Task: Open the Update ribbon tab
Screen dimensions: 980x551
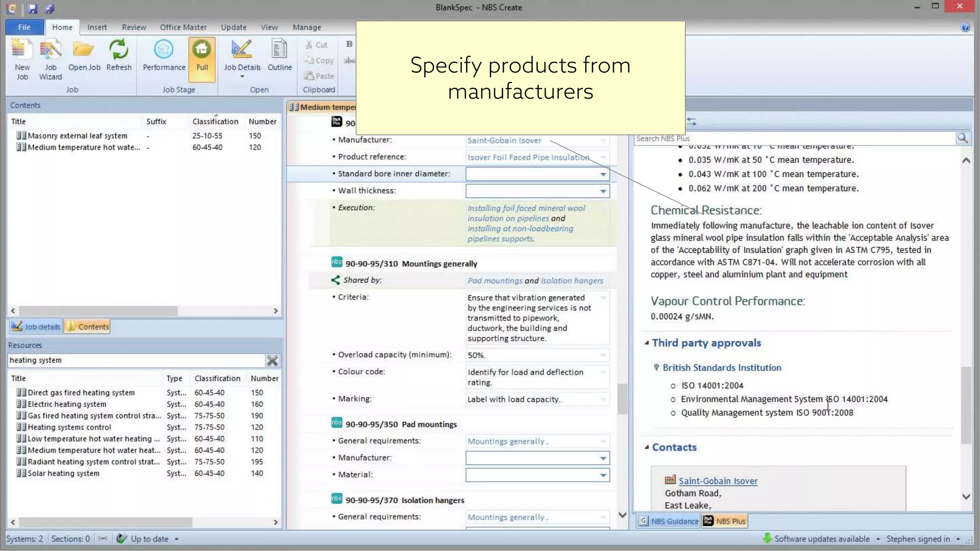Action: [x=234, y=27]
